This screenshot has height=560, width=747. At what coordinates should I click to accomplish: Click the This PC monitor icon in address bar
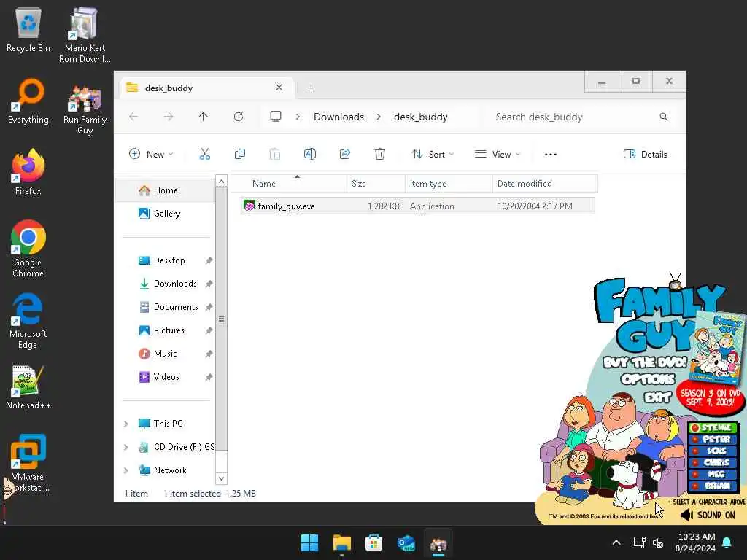pos(276,117)
